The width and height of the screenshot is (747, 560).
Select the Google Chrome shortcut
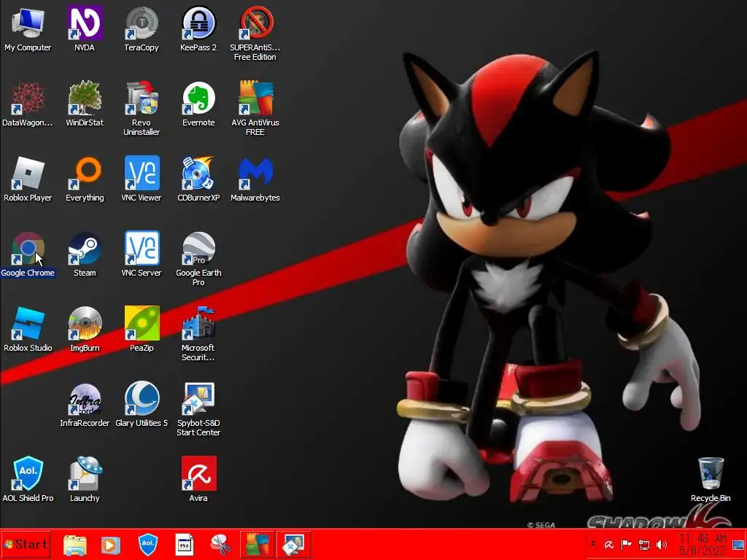click(x=28, y=254)
